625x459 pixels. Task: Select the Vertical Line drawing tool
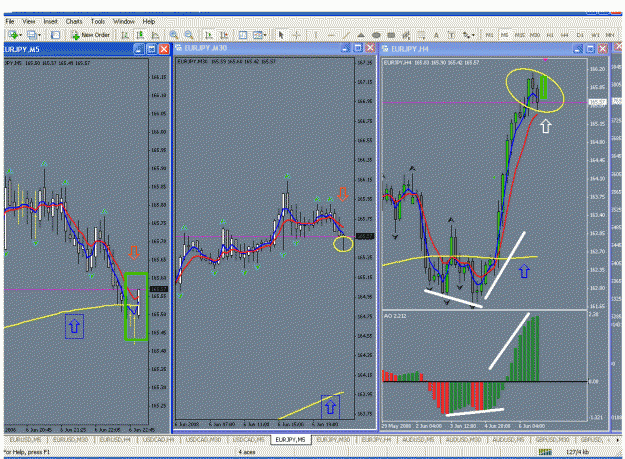click(x=315, y=35)
